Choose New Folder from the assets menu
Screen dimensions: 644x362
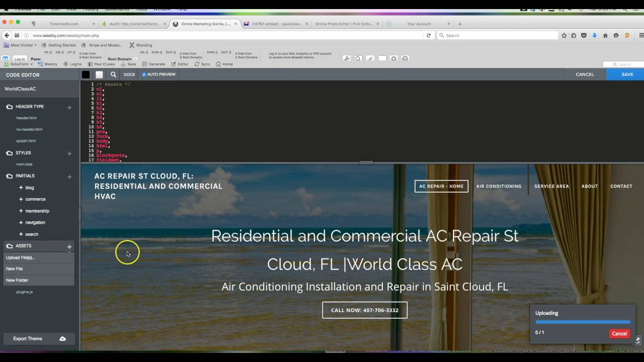tap(39, 280)
